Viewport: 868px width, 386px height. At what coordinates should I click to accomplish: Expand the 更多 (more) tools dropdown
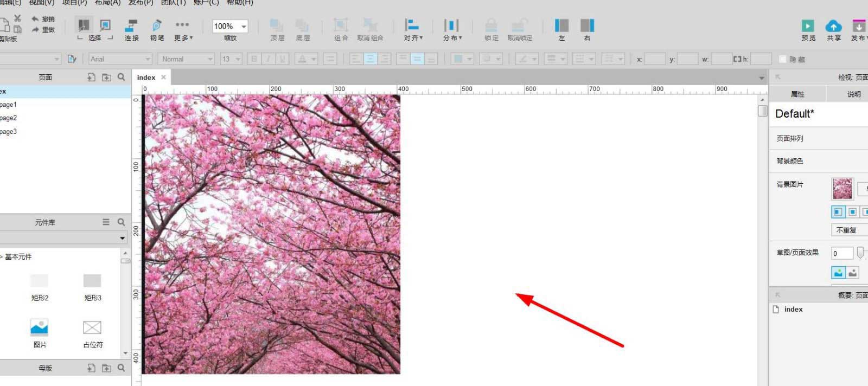(x=183, y=30)
